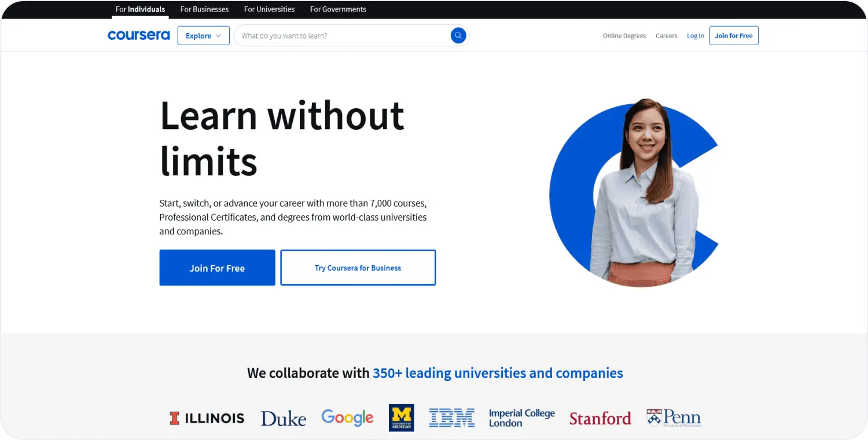Select the Google partner logo

pos(347,417)
